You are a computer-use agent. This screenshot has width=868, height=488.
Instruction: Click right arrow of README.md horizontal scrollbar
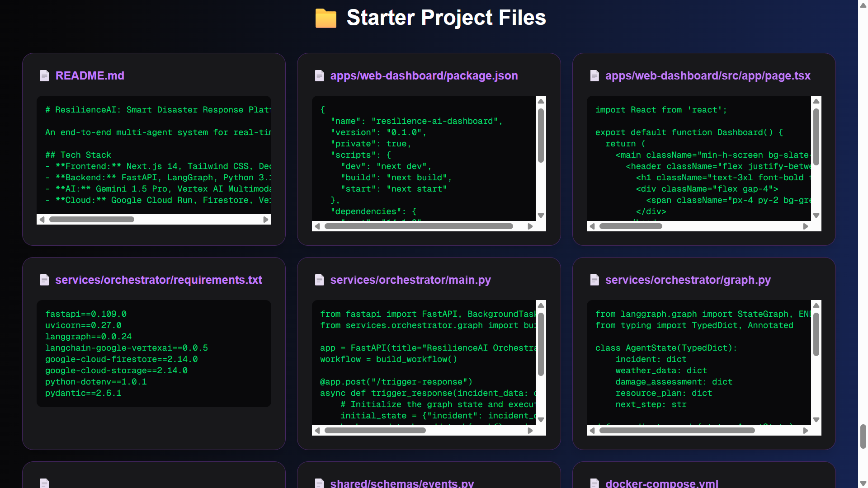click(266, 220)
